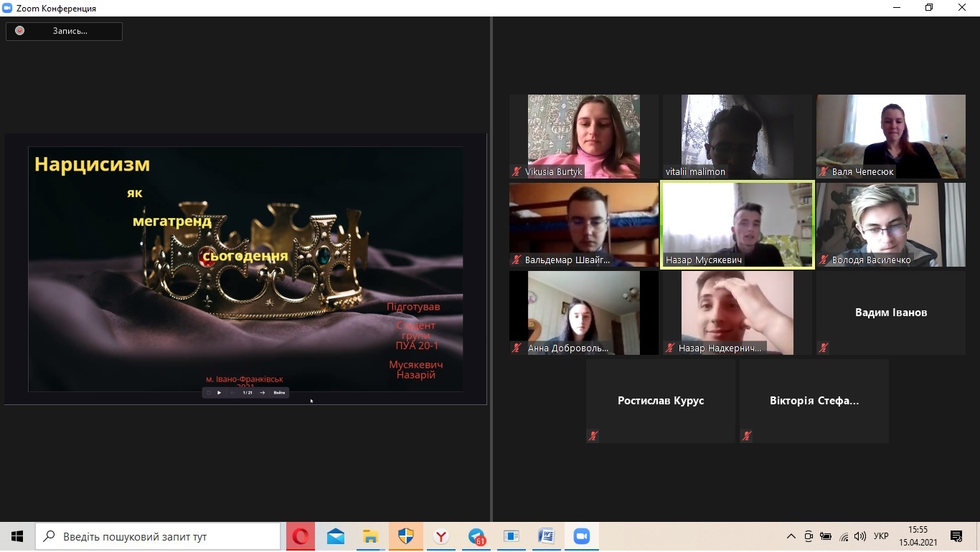Open Telegram with 61 unread badge

pos(476,536)
